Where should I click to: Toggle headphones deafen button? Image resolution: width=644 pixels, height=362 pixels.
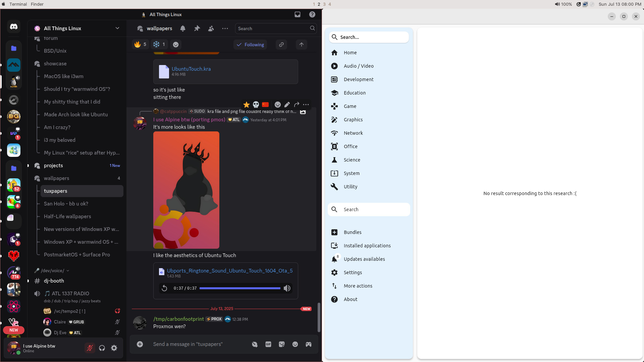tap(102, 348)
